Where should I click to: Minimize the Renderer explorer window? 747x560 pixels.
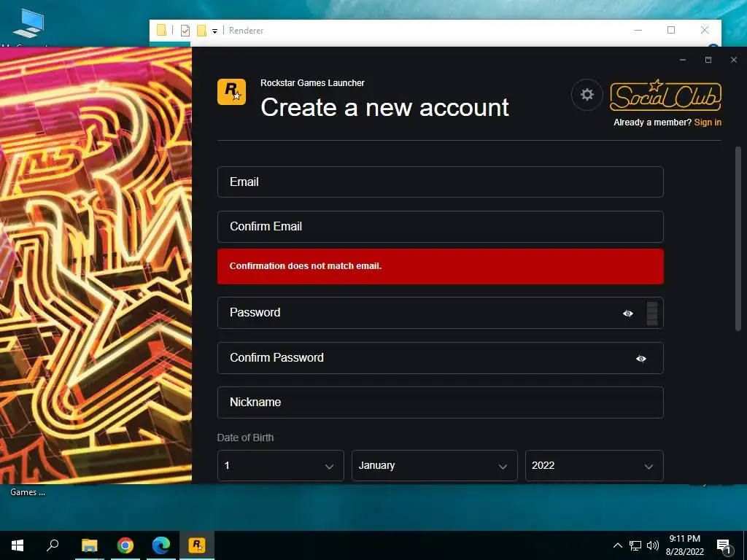pyautogui.click(x=638, y=30)
